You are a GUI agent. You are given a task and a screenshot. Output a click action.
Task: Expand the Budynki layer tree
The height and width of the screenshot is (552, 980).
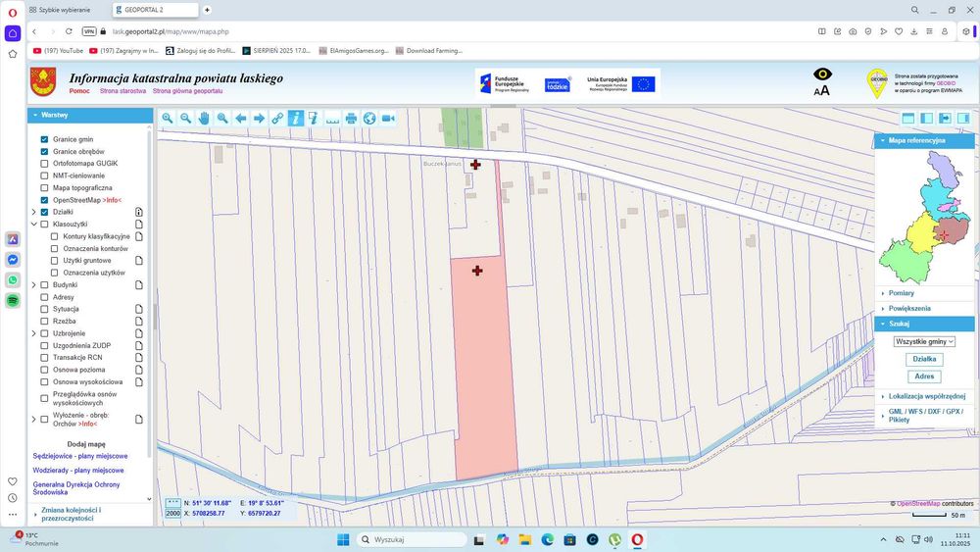(33, 285)
